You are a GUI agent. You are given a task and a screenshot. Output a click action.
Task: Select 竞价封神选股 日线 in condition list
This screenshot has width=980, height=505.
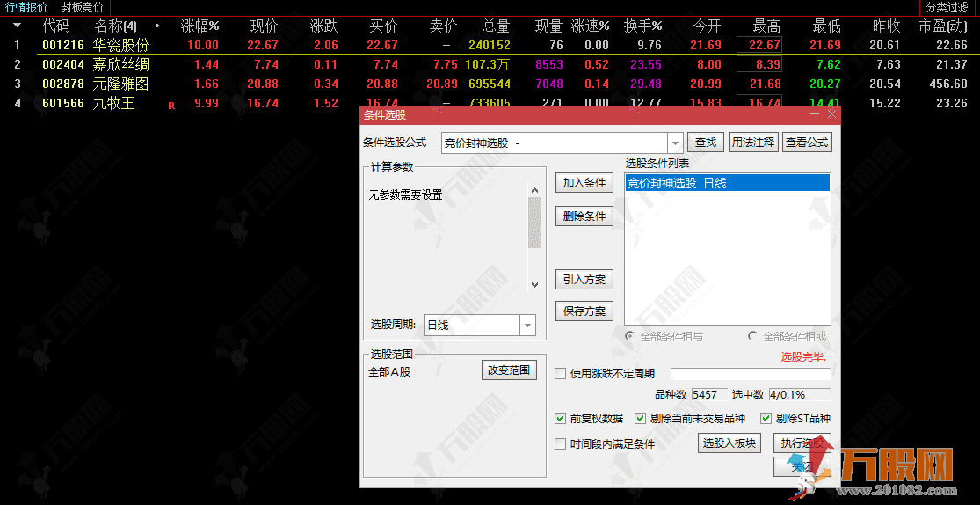tap(728, 183)
